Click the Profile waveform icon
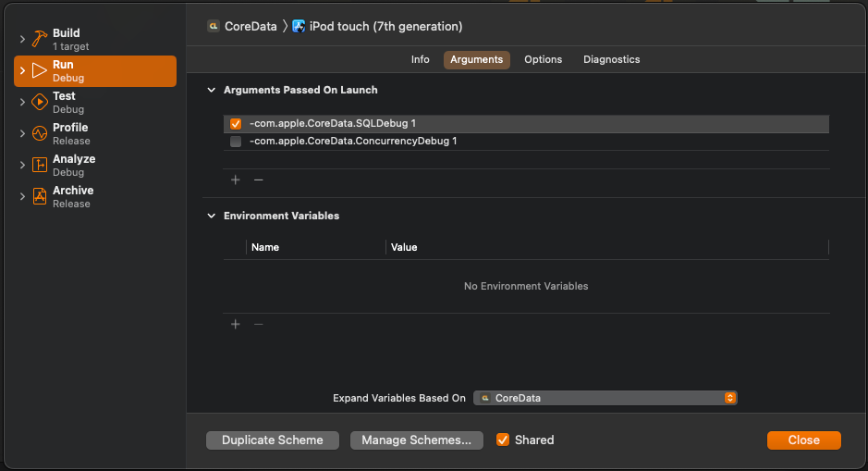Image resolution: width=868 pixels, height=471 pixels. [x=40, y=133]
